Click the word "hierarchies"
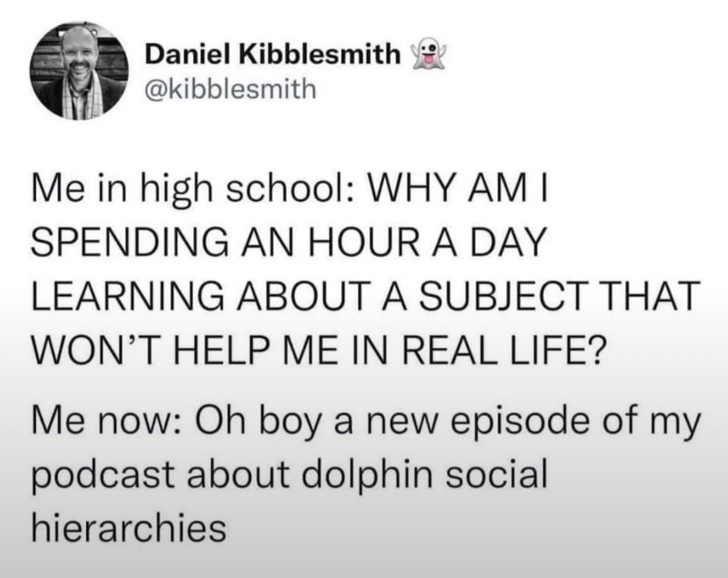Screen dimensions: 728x578 click(x=129, y=528)
